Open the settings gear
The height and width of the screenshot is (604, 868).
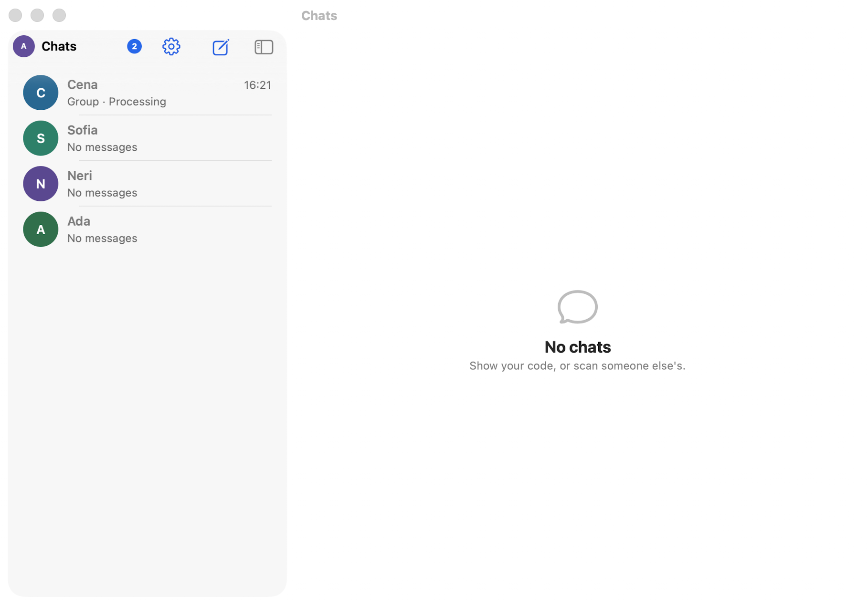(171, 46)
